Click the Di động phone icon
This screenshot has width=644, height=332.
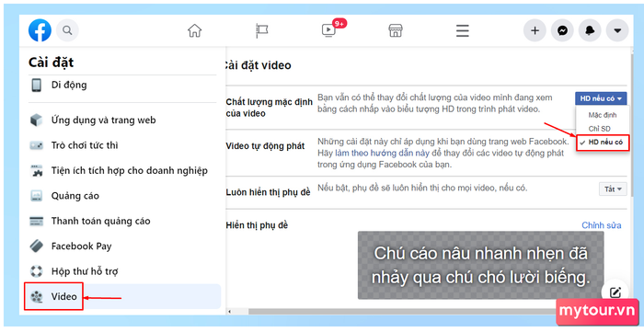tap(37, 85)
